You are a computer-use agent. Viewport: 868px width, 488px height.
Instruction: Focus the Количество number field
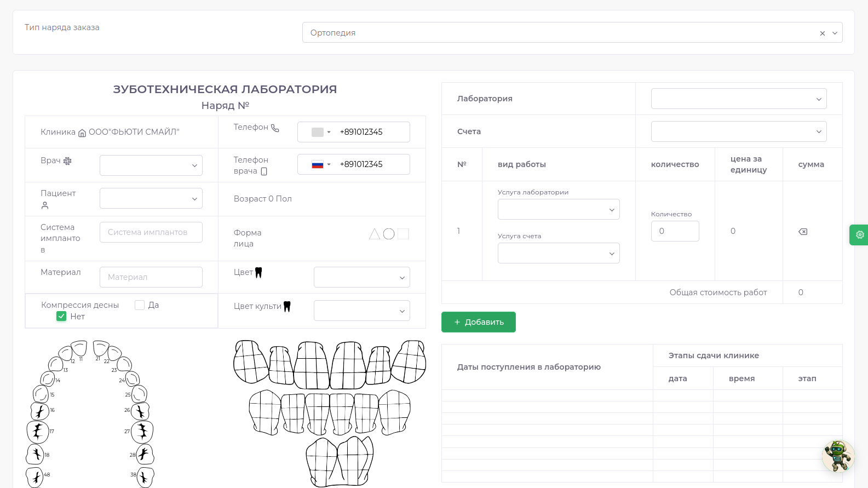click(x=675, y=231)
